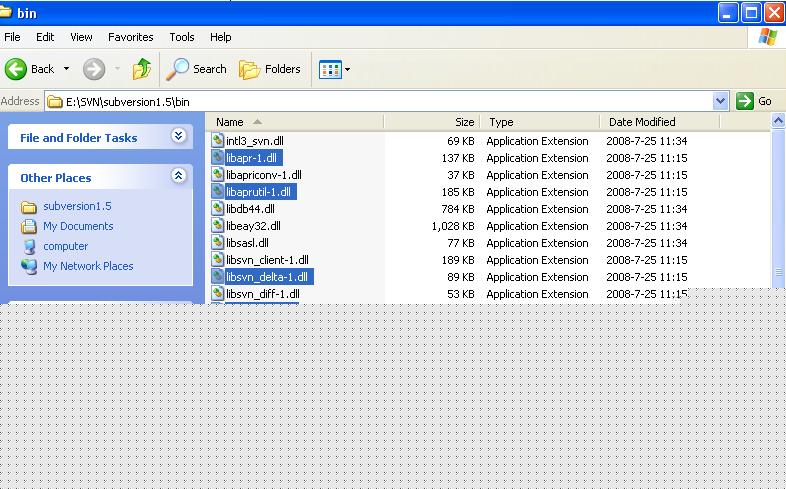Viewport: 786px width, 489px height.
Task: Go up one folder level
Action: coord(142,69)
